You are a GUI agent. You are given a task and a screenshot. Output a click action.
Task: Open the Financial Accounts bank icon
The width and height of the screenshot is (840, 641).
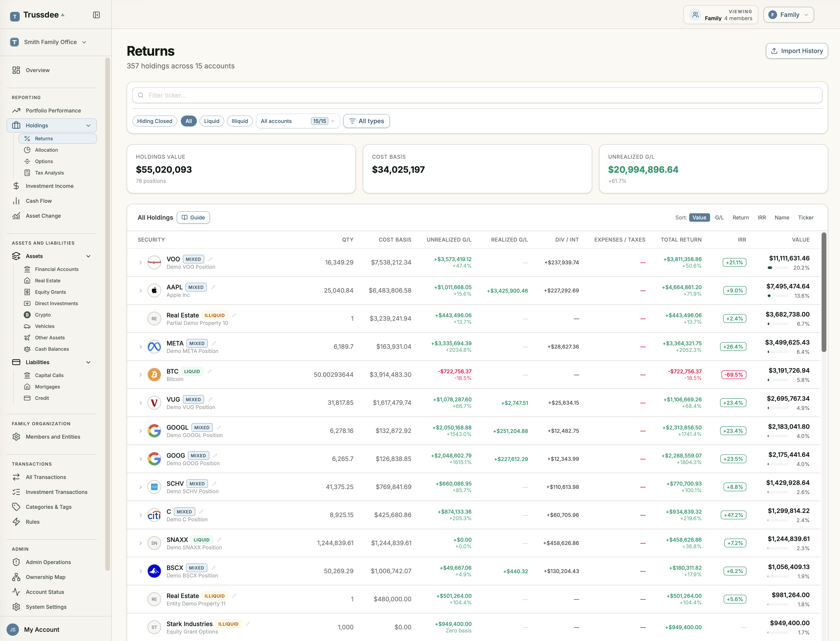tap(27, 269)
